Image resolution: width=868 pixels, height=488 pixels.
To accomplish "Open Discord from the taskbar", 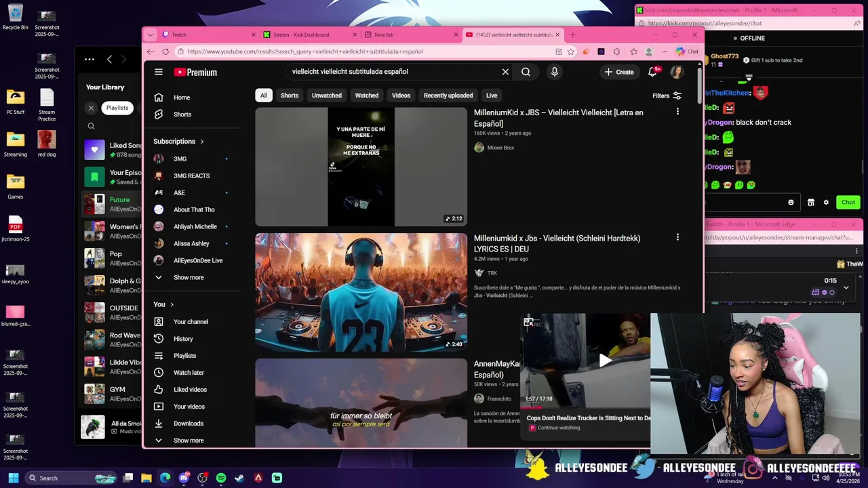I will point(184,478).
